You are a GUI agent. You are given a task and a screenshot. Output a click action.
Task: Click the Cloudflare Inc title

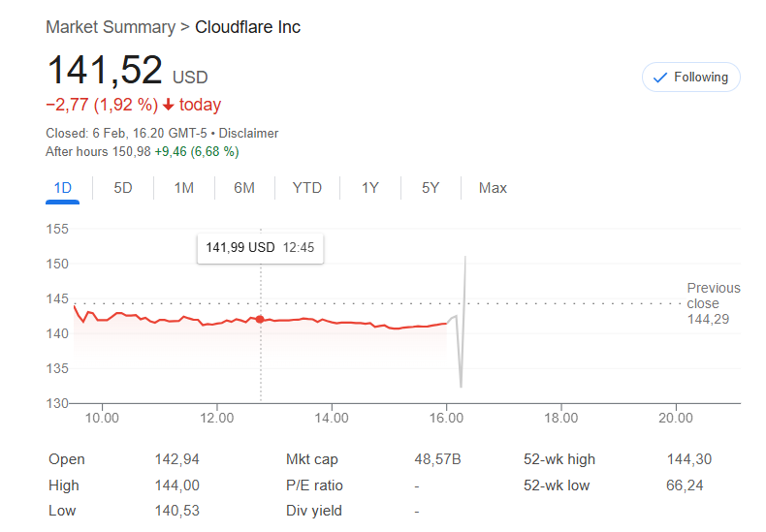click(x=248, y=27)
